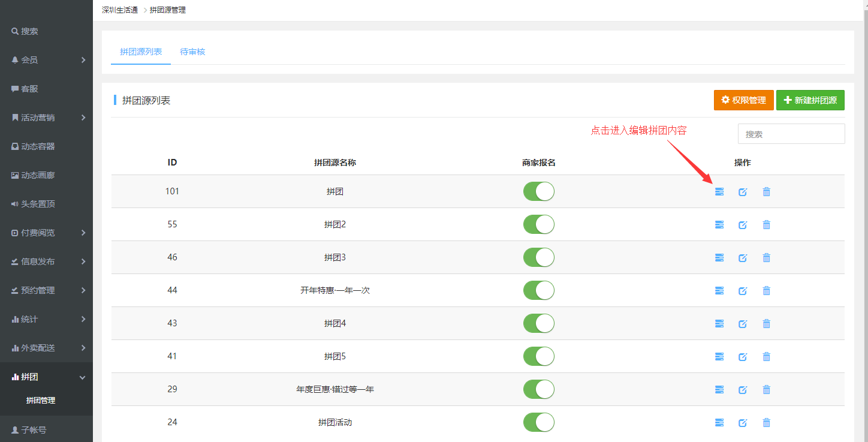Open content list icon for 拼团4 row

coord(719,324)
